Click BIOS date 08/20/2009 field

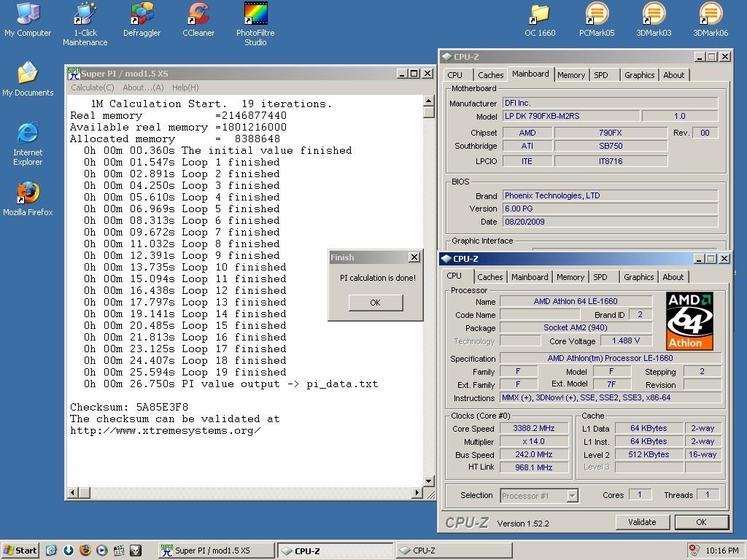click(x=611, y=222)
